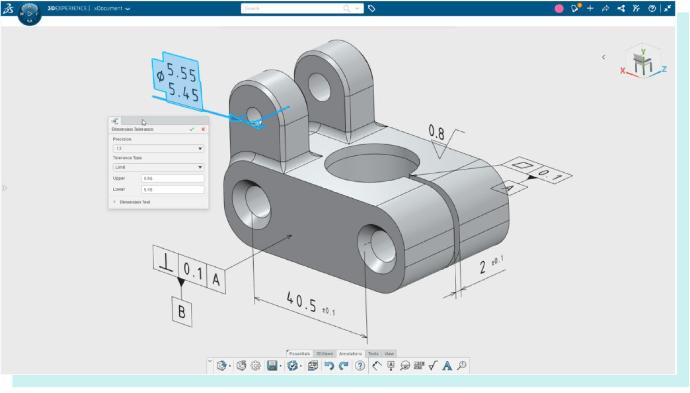Select the dimension tool icon
The width and height of the screenshot is (690, 393).
[x=376, y=366]
